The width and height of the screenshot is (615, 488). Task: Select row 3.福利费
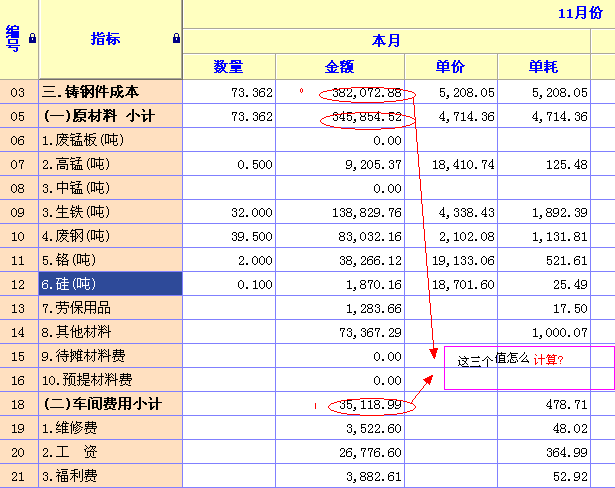point(111,476)
